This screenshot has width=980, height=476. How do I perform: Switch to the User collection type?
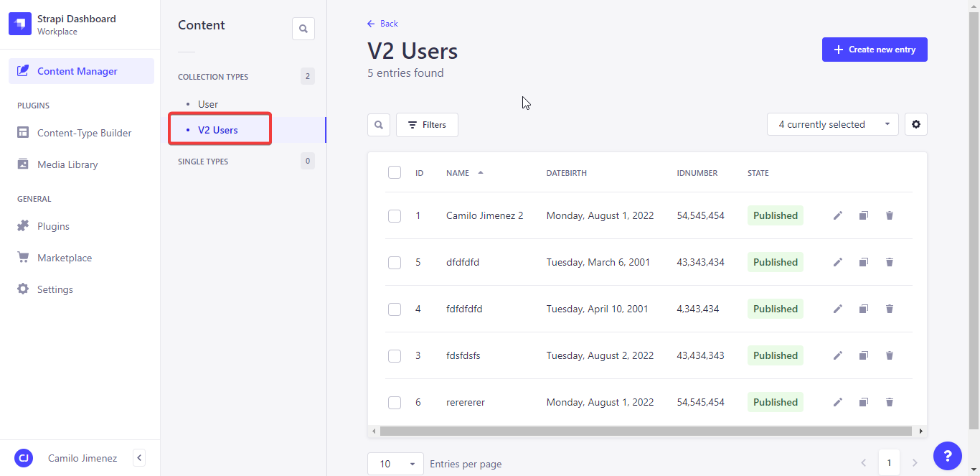[207, 104]
